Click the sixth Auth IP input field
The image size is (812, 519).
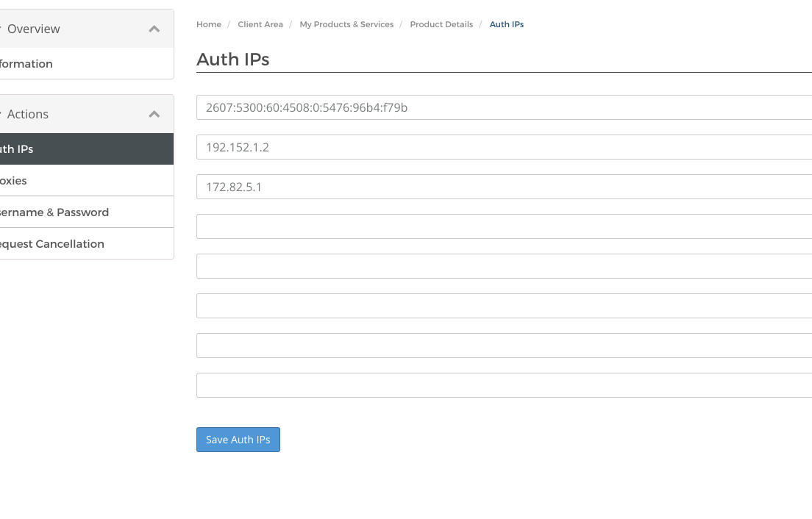point(504,306)
